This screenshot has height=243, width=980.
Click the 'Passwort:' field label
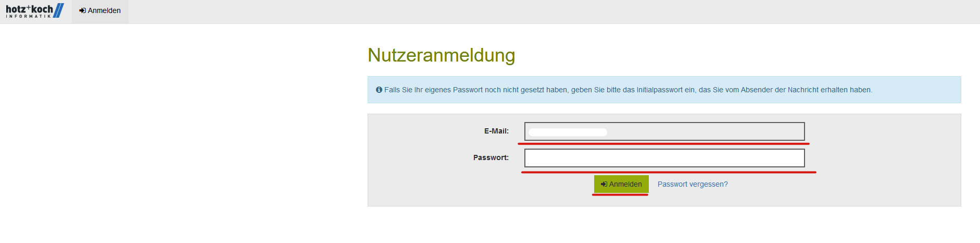click(491, 157)
